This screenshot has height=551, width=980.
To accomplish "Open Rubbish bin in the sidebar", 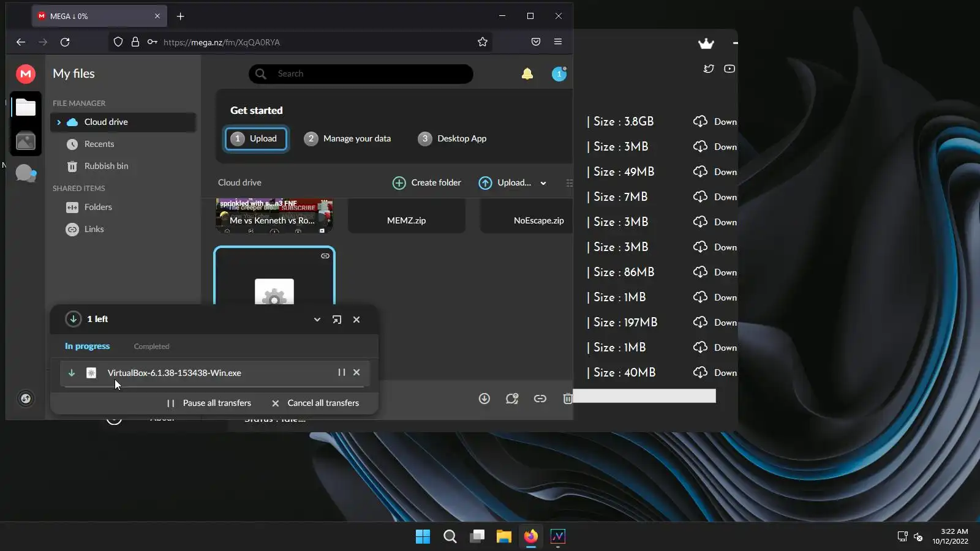I will [x=123, y=167].
